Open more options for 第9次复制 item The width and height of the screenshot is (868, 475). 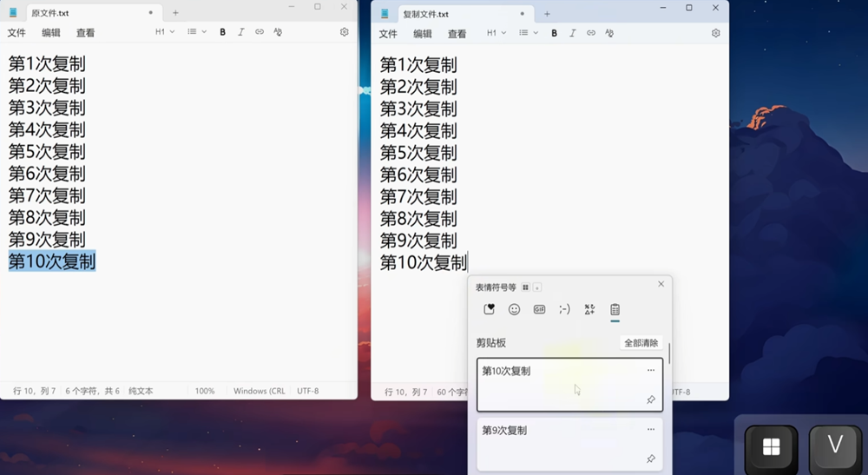tap(651, 430)
